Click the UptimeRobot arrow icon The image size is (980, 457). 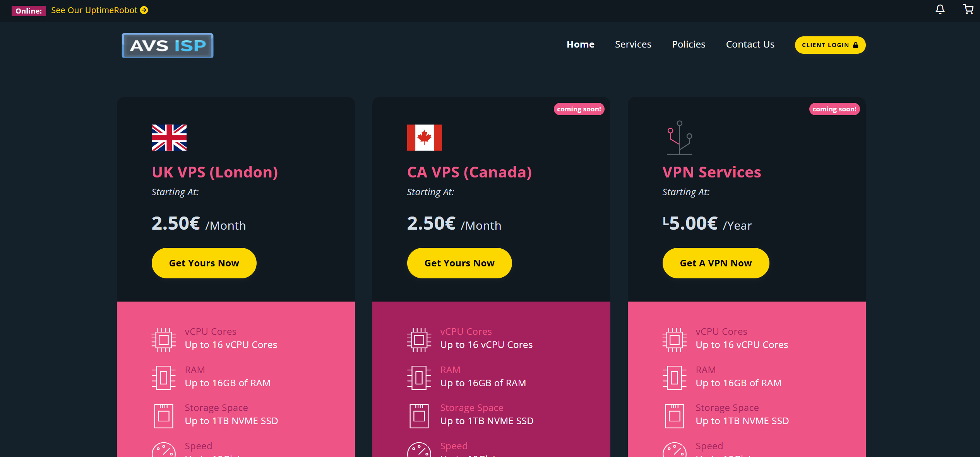pos(144,10)
